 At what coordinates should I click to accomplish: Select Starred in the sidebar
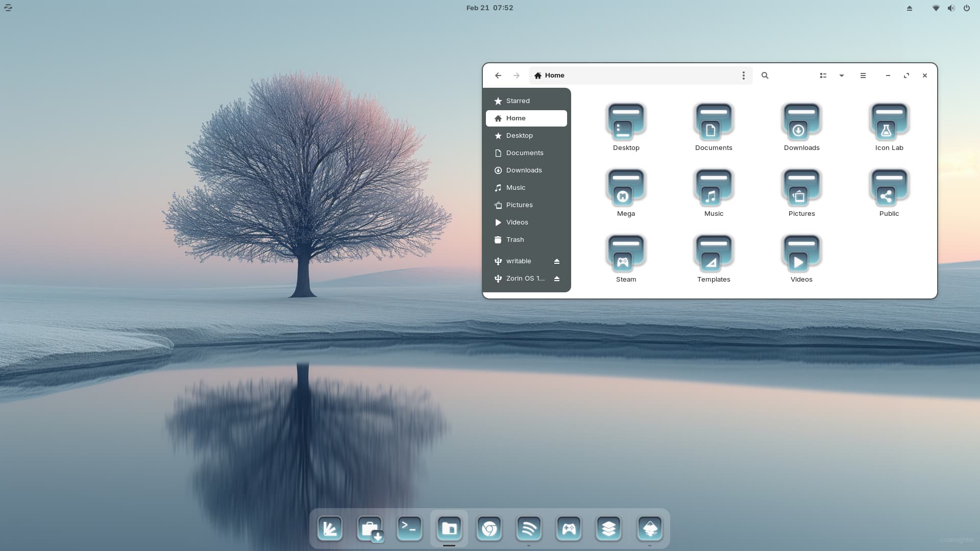(526, 101)
